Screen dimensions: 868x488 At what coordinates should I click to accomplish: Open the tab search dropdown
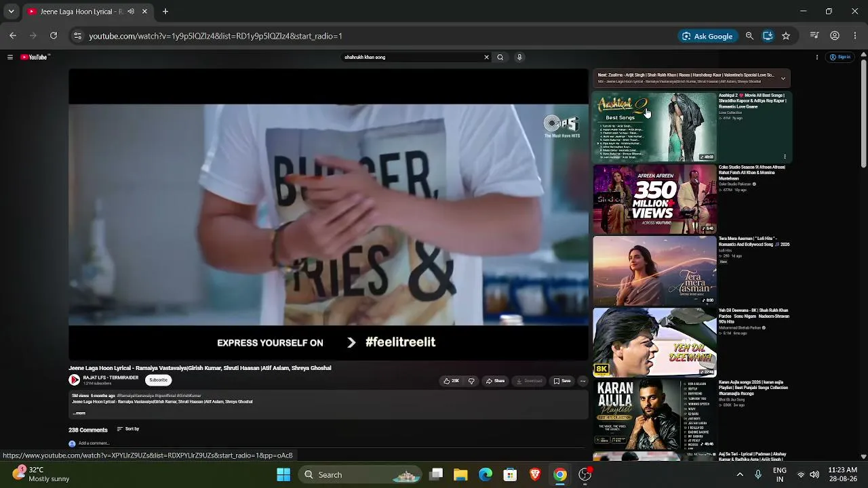11,12
